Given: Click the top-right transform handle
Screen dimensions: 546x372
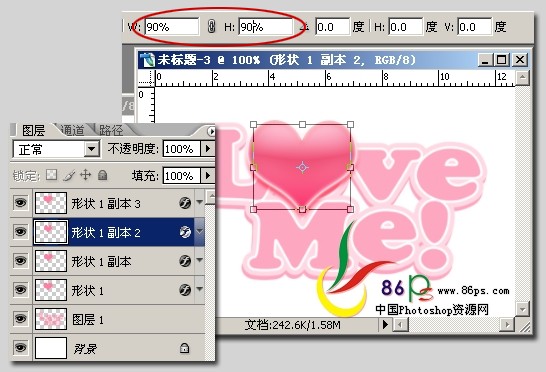Looking at the screenshot, I should [351, 124].
